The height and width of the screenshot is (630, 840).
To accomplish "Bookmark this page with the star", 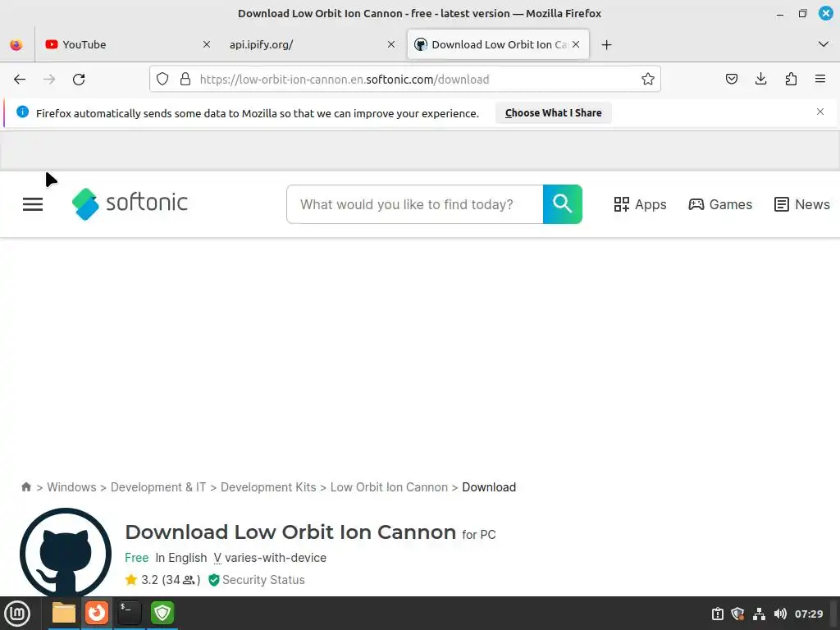I will (648, 80).
